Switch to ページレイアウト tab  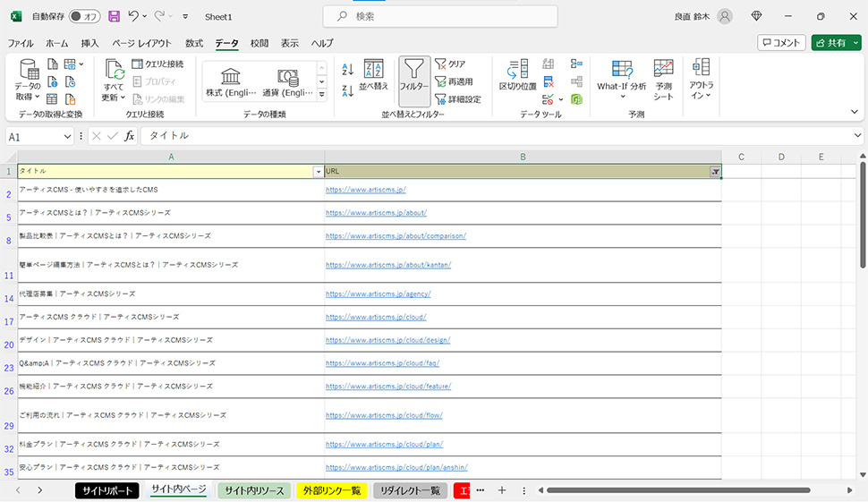click(x=141, y=43)
